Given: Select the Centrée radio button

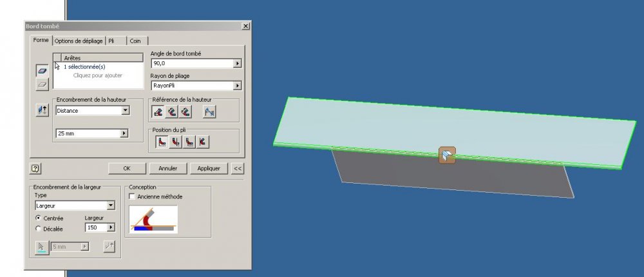Looking at the screenshot, I should (39, 218).
